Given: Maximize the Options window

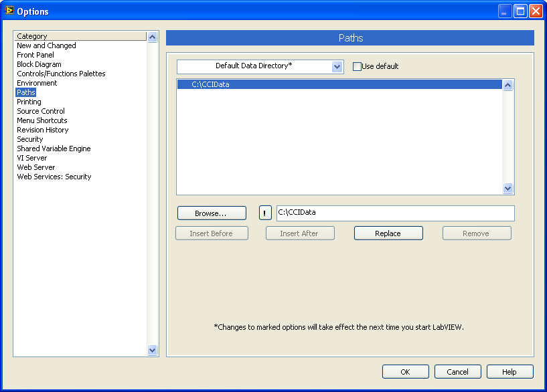Looking at the screenshot, I should click(x=520, y=11).
